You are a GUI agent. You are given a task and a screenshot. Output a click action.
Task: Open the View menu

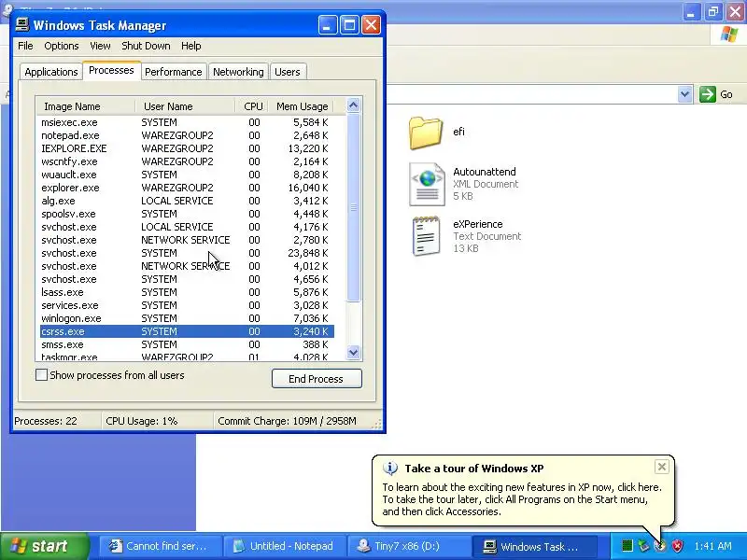[100, 46]
